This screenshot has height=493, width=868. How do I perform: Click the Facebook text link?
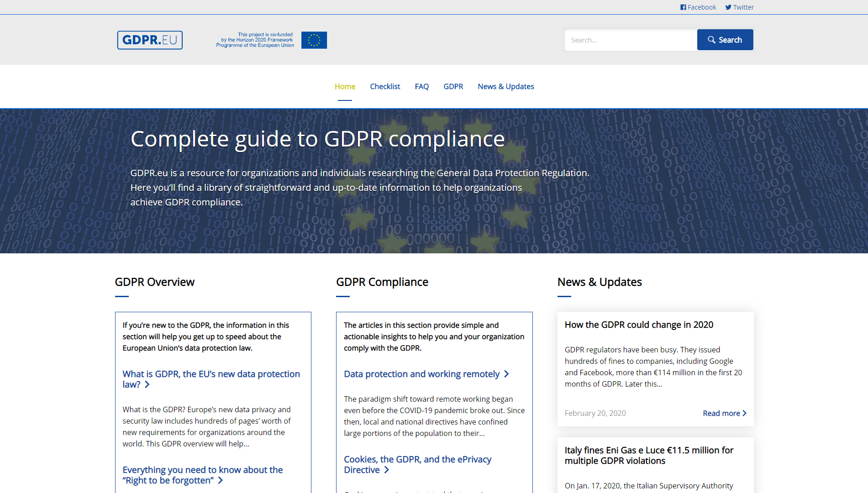tap(702, 7)
